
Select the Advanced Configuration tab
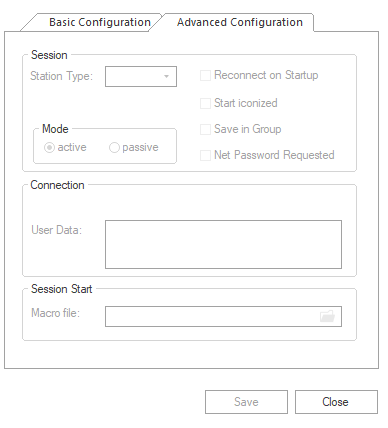[x=239, y=22]
